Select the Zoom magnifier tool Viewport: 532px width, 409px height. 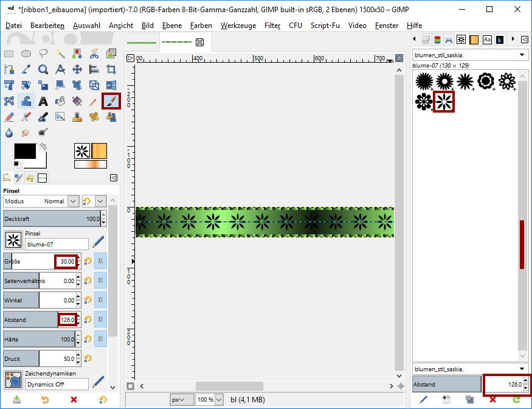coord(43,69)
